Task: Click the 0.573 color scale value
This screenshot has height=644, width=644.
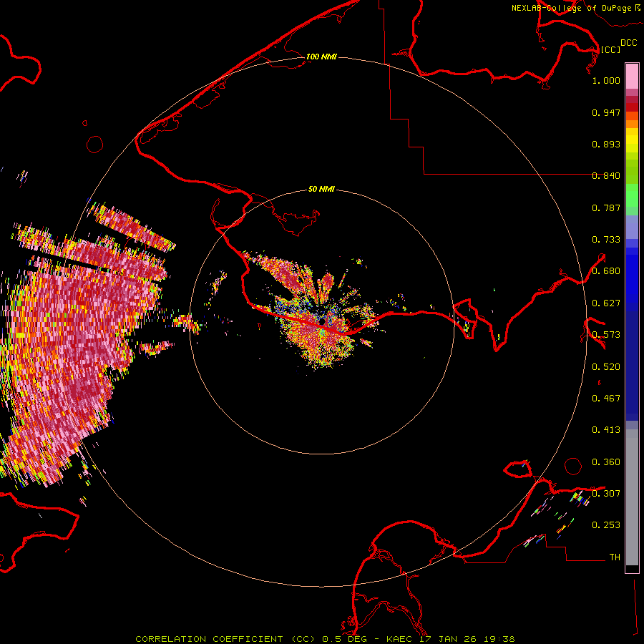Action: tap(606, 335)
